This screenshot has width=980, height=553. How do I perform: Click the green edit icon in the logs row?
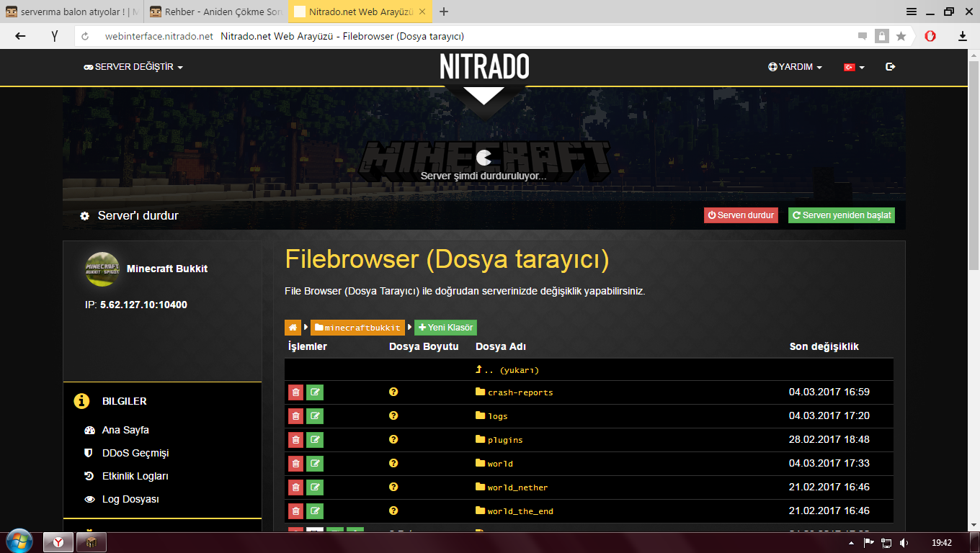[x=315, y=416]
